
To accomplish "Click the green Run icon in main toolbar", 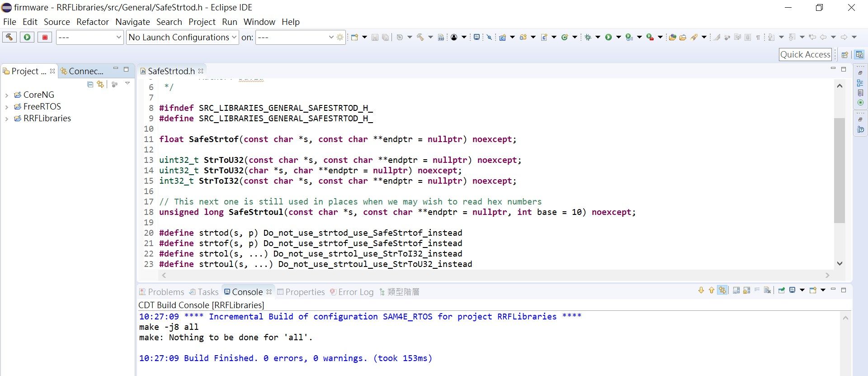I will click(x=608, y=37).
